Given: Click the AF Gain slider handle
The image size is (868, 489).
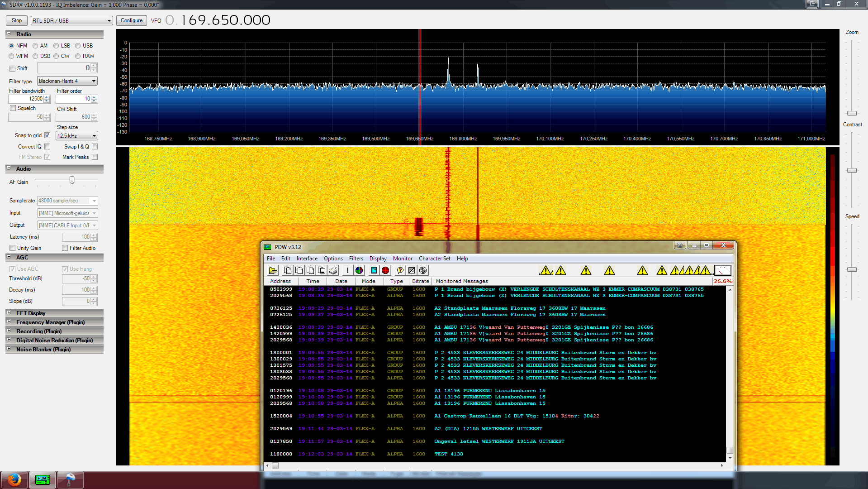Looking at the screenshot, I should tap(72, 181).
